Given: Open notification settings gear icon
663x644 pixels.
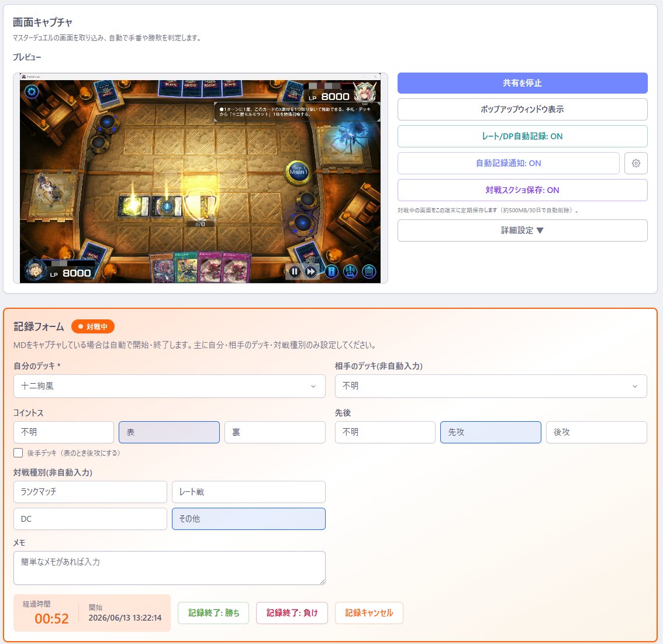Looking at the screenshot, I should point(636,163).
